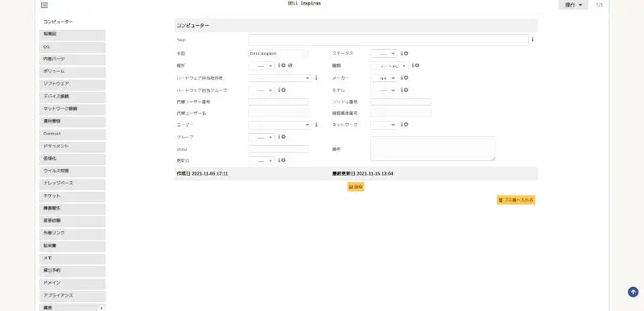This screenshot has width=644, height=311.
Task: Click the info icon next to モデル dropdown
Action: point(402,90)
